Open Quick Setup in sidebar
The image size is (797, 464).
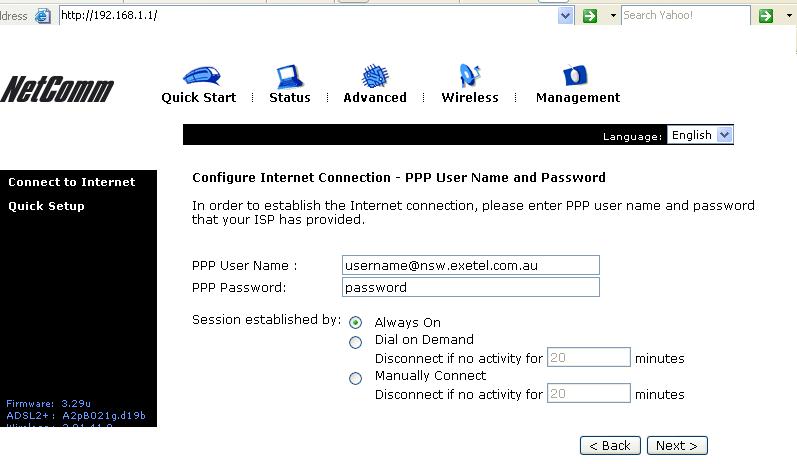click(x=46, y=206)
